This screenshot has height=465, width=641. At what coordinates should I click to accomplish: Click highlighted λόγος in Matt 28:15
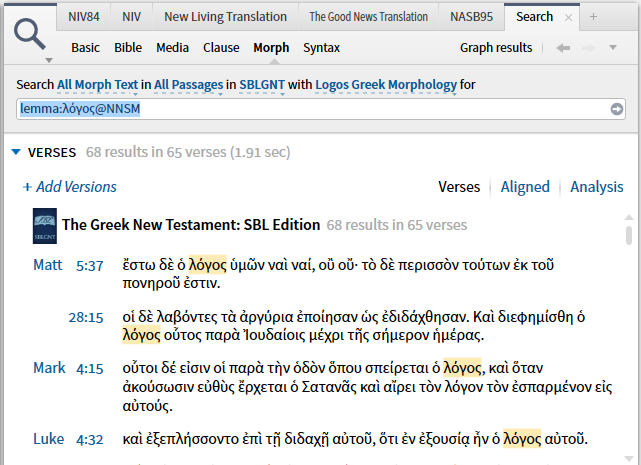[x=141, y=335]
